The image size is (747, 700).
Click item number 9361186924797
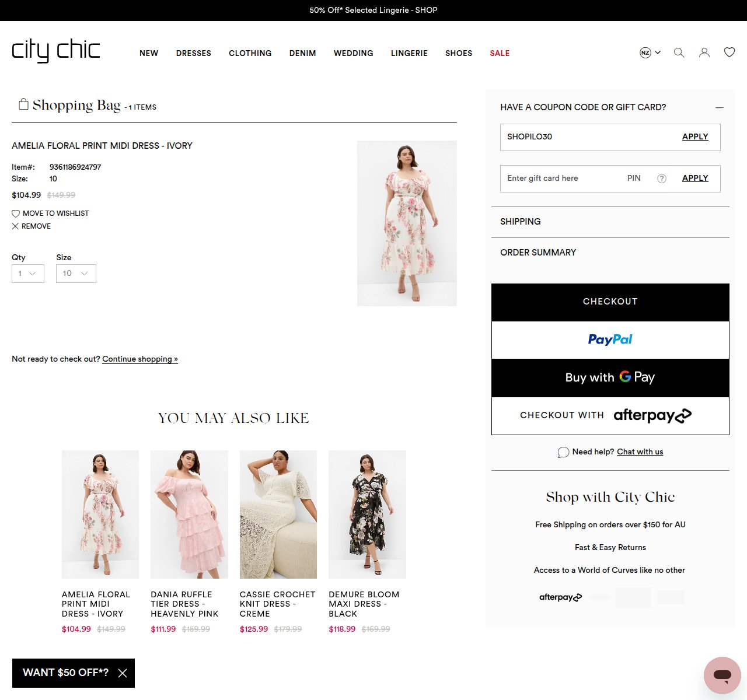pyautogui.click(x=75, y=167)
